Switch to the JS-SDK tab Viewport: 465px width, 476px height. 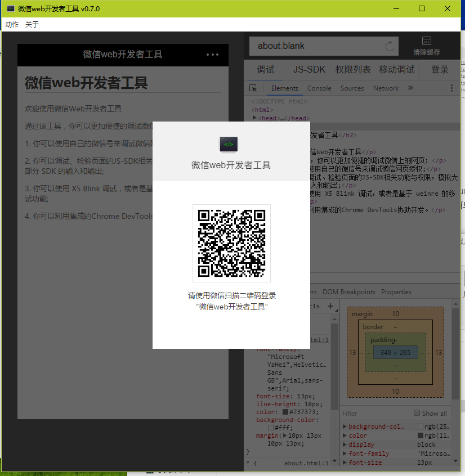click(x=309, y=70)
